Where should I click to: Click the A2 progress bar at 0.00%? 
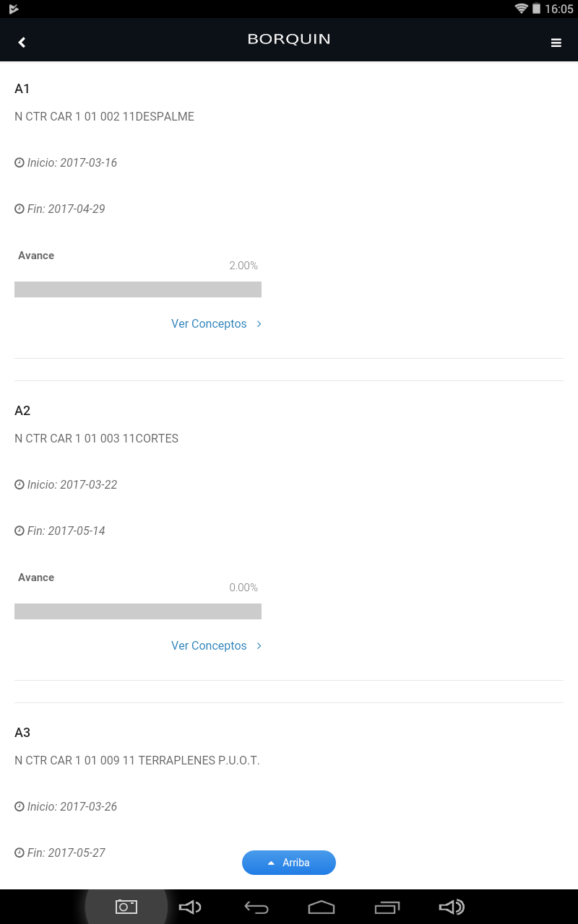coord(138,611)
